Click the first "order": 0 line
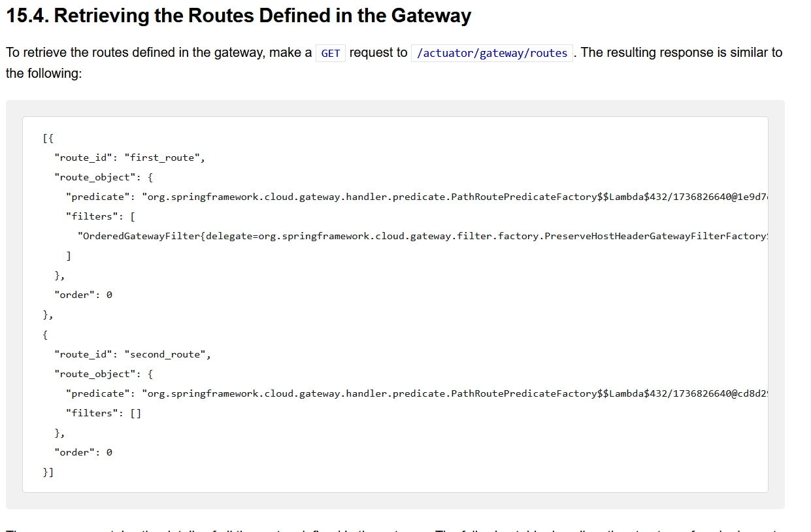This screenshot has width=811, height=532. coord(83,295)
